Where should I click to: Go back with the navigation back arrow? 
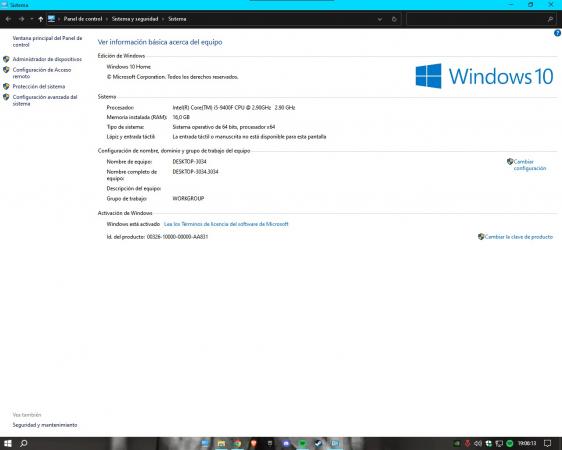[x=8, y=19]
